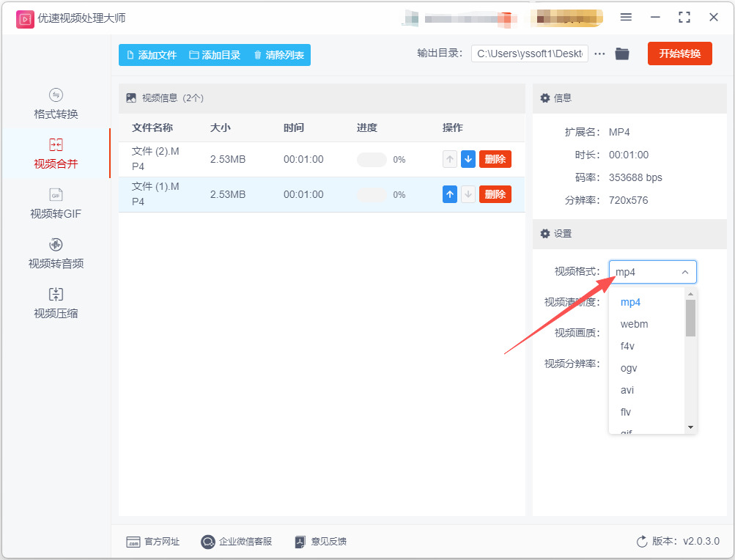
Task: Click the 优速视频处理大师 app logo
Action: click(25, 19)
